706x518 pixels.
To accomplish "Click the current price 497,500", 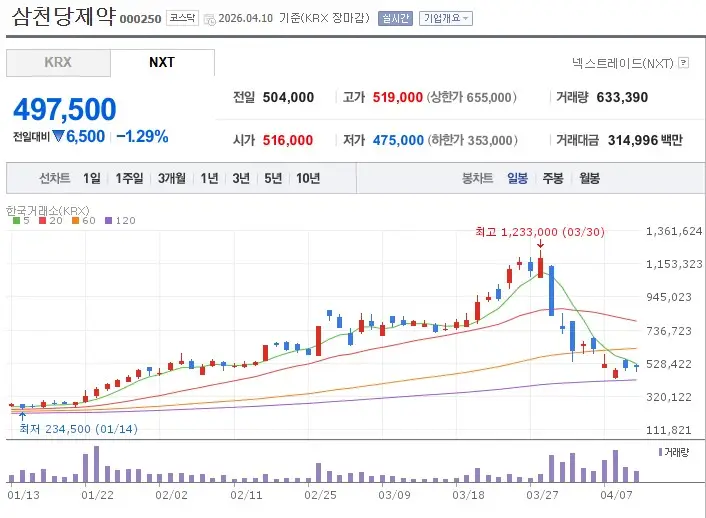I will [x=65, y=109].
